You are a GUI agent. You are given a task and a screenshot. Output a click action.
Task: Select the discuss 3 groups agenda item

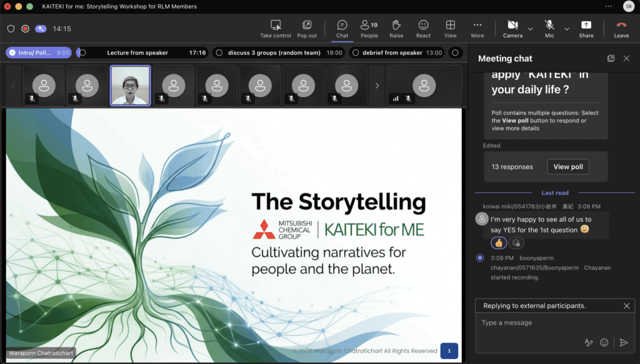pyautogui.click(x=279, y=52)
